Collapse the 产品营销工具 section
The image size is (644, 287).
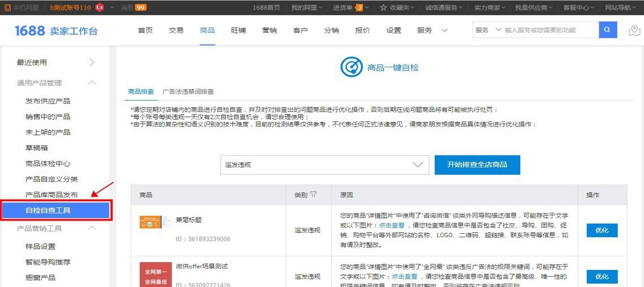coord(92,228)
